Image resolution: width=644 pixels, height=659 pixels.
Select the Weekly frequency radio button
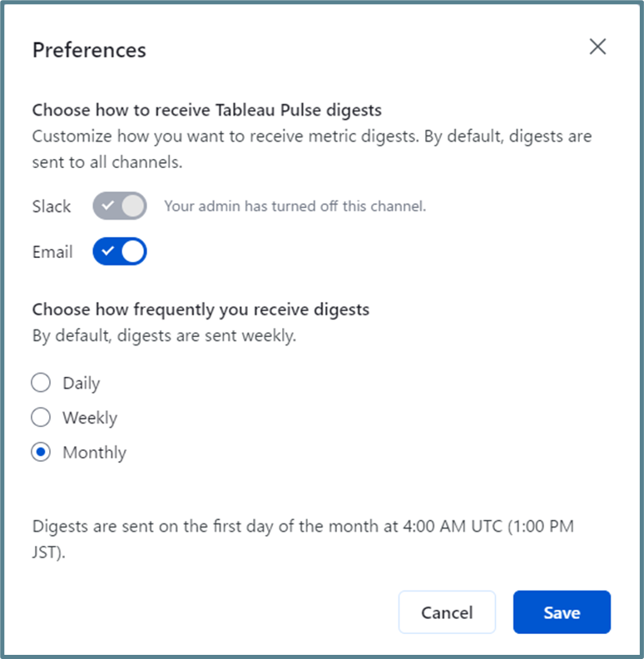[41, 418]
